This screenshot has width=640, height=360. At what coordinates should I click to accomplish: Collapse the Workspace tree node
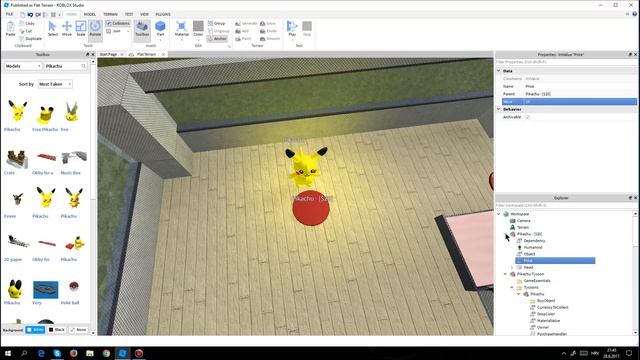coord(499,214)
